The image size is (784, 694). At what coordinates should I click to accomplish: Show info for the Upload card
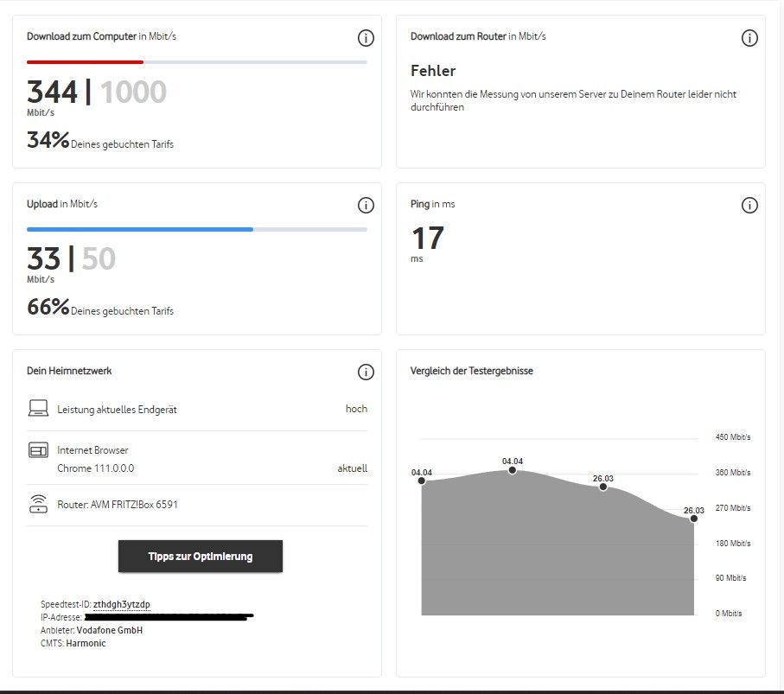point(366,206)
